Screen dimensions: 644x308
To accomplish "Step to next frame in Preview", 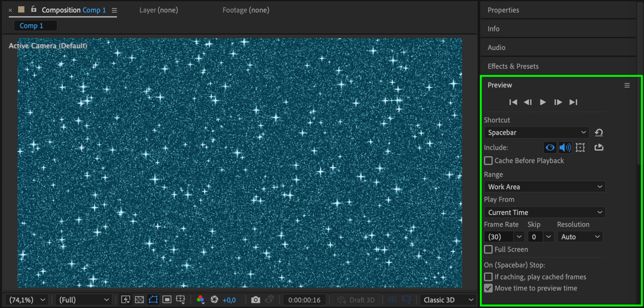I will [x=558, y=102].
